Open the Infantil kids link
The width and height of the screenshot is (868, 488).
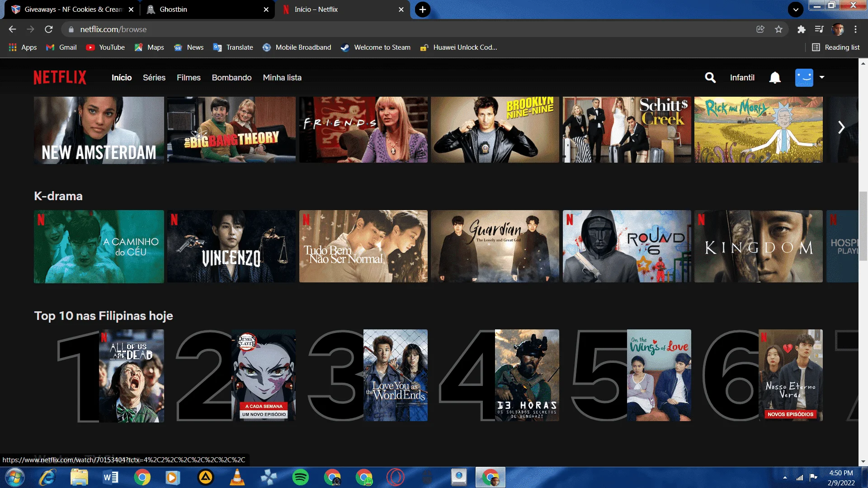[x=742, y=78]
